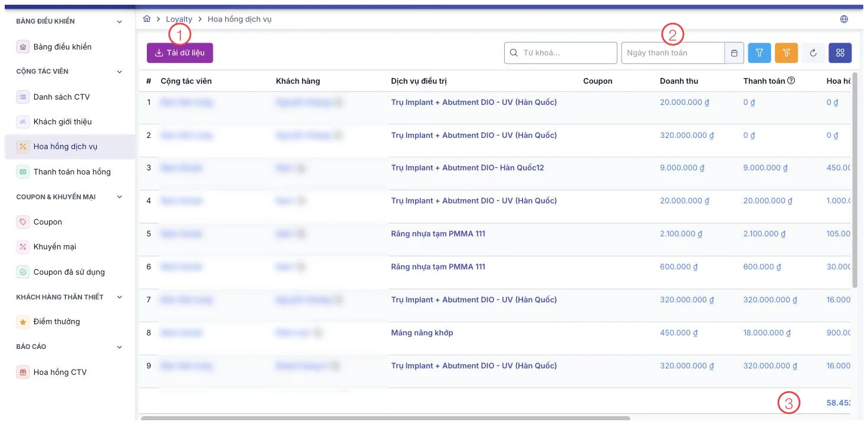The image size is (868, 425).
Task: Click the Cộng tác viên column header
Action: [x=186, y=81]
